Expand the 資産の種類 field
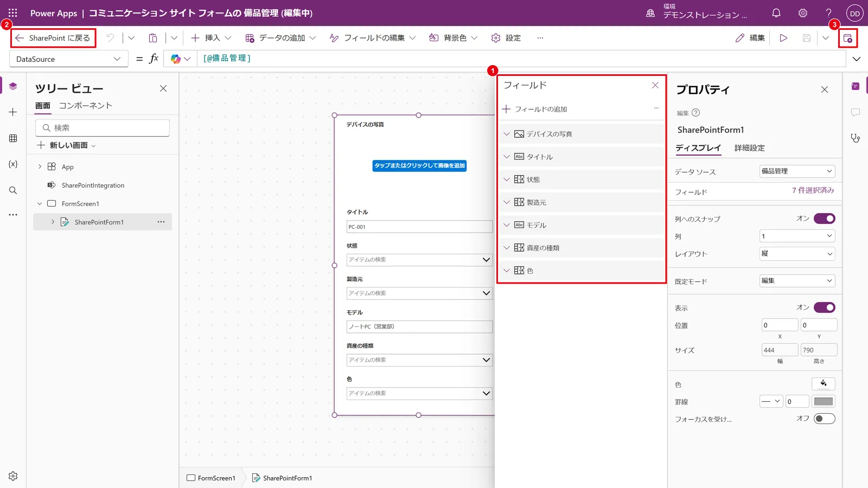 tap(507, 248)
